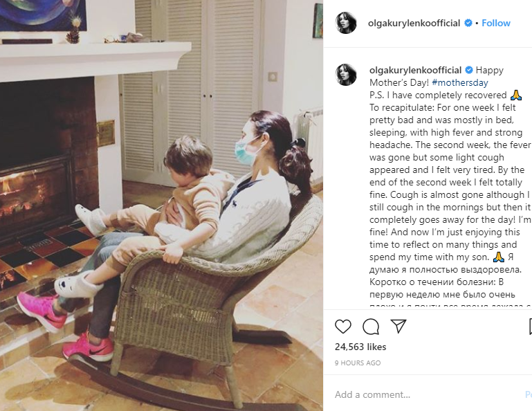
Task: Click the verified badge before 'Happy Mother's Day'
Action: (469, 70)
